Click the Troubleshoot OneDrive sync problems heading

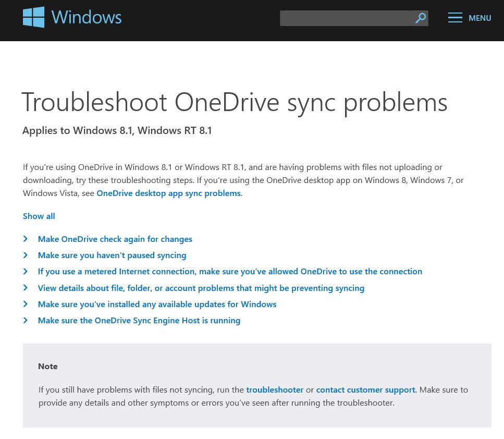(235, 103)
